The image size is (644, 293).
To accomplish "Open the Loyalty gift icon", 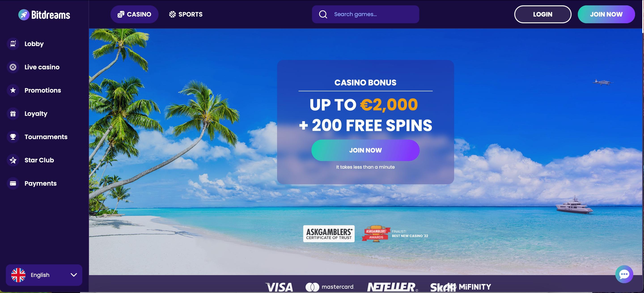I will point(13,114).
